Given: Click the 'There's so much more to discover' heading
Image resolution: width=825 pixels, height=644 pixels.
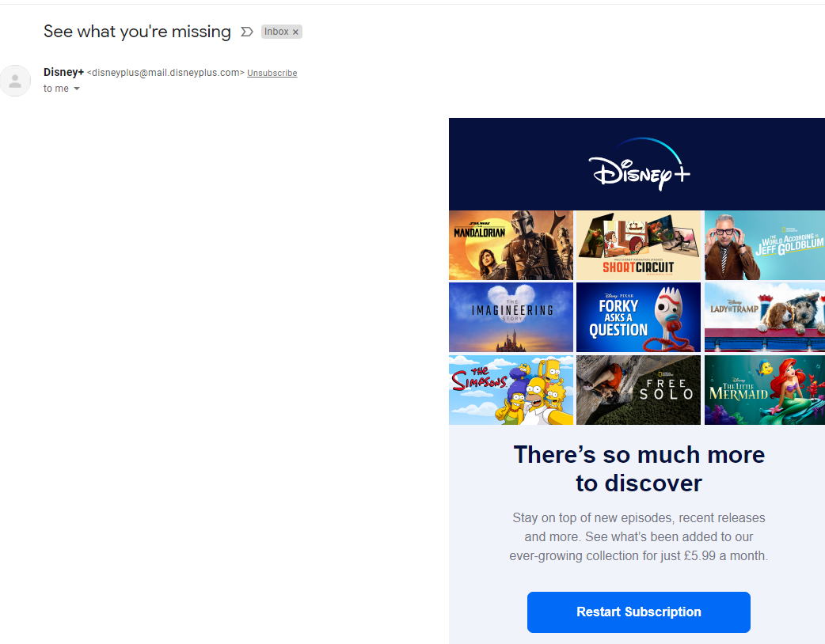Looking at the screenshot, I should (x=639, y=469).
